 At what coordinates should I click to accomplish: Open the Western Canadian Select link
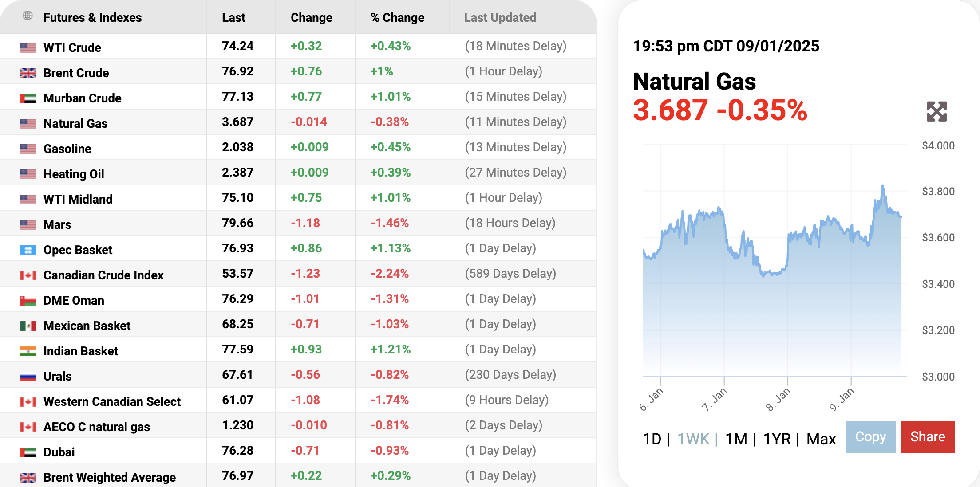(x=112, y=401)
